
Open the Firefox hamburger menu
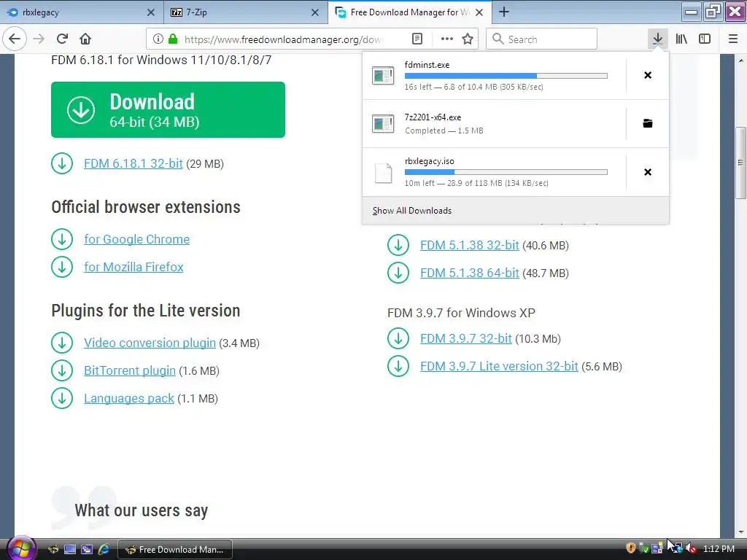pos(733,39)
